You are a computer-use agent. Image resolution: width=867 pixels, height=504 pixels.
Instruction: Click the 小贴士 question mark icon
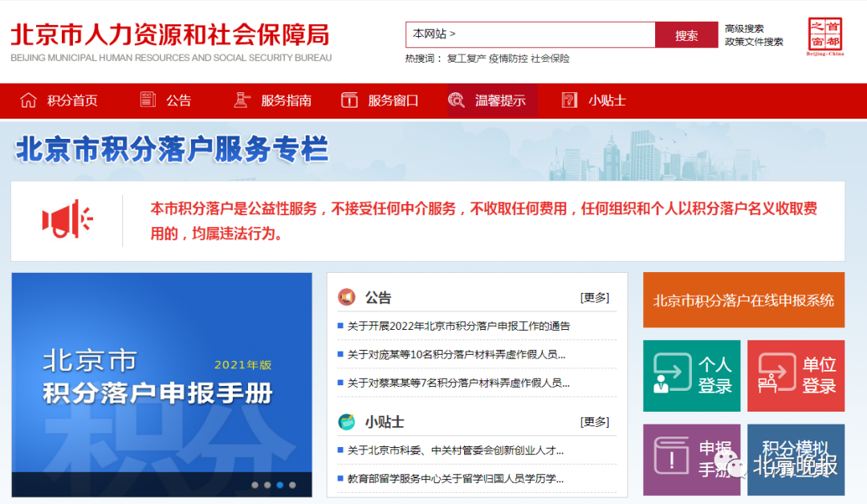click(x=568, y=100)
